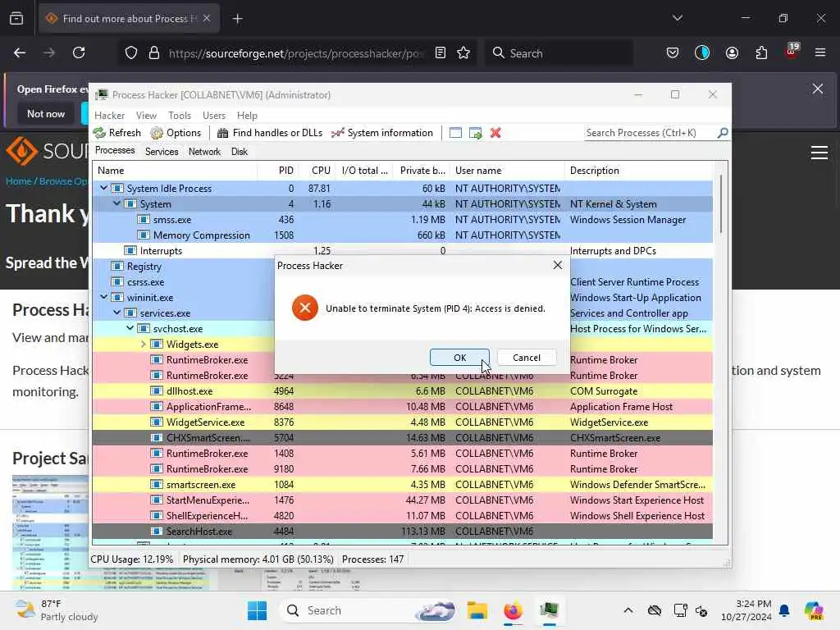Collapse the System process node
Screen dimensions: 840x630
click(116, 203)
